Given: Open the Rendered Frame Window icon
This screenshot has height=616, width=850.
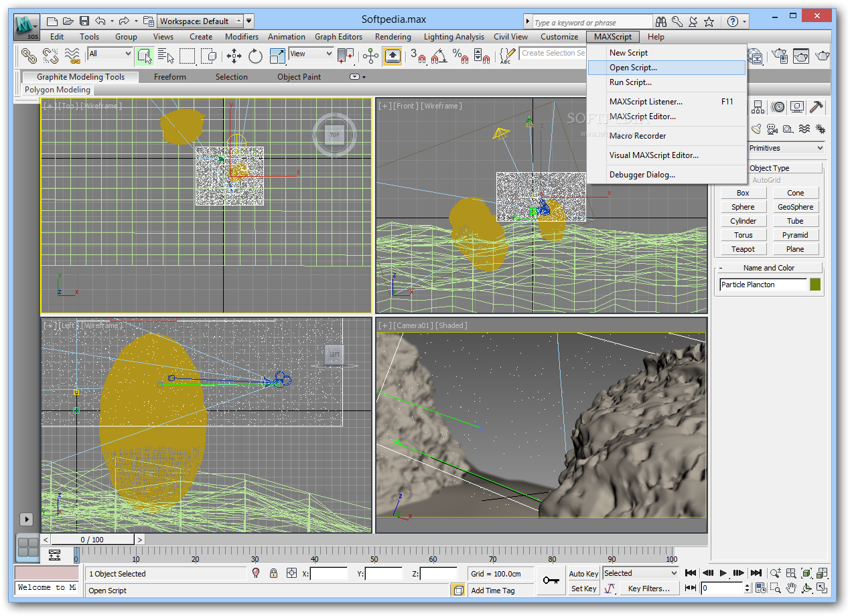Looking at the screenshot, I should (800, 56).
